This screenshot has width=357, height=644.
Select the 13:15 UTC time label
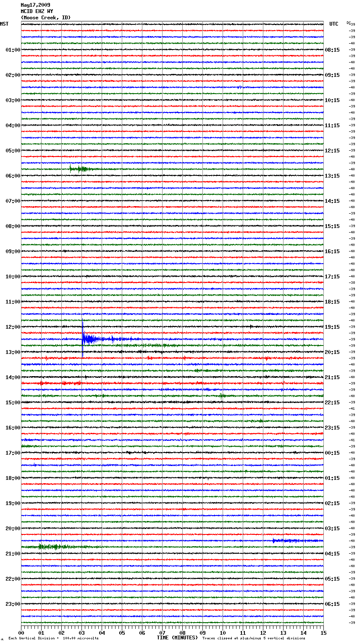(332, 176)
